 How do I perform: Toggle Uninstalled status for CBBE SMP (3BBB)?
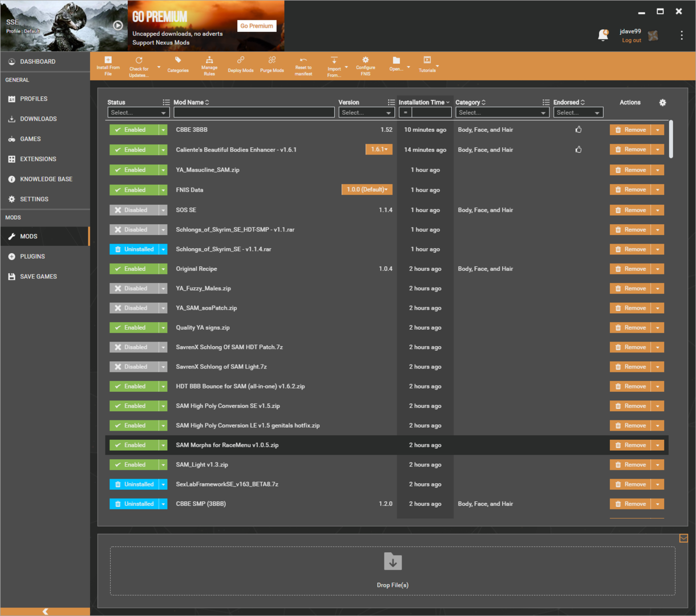click(x=134, y=504)
